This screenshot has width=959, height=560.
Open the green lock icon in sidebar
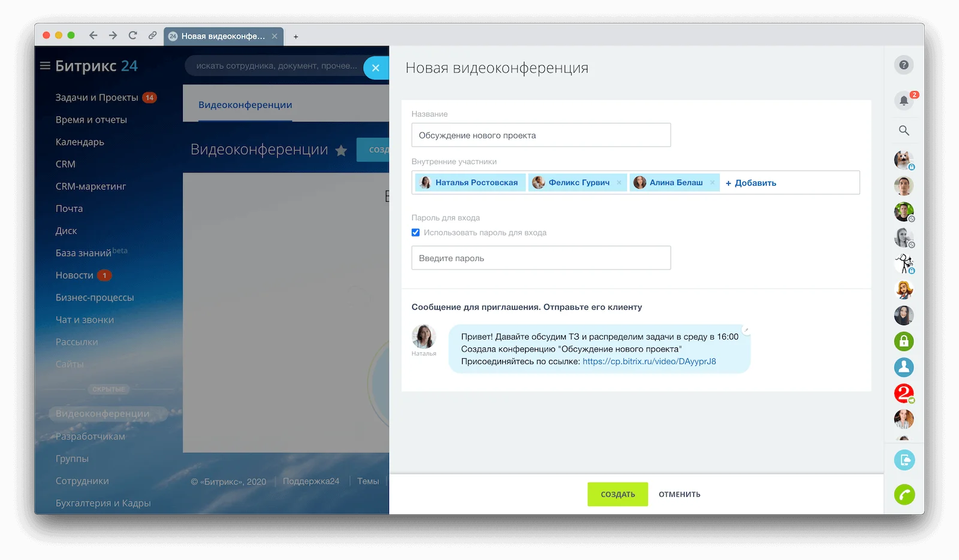coord(904,341)
